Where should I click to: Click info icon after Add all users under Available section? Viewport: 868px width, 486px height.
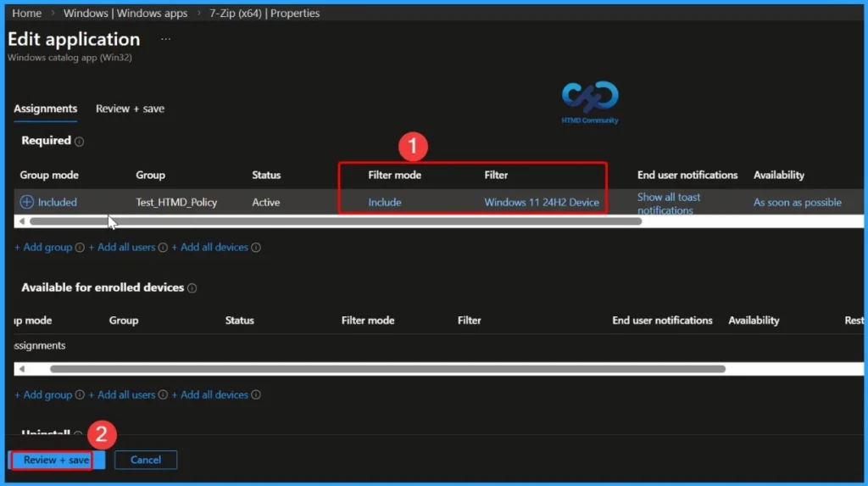[163, 395]
